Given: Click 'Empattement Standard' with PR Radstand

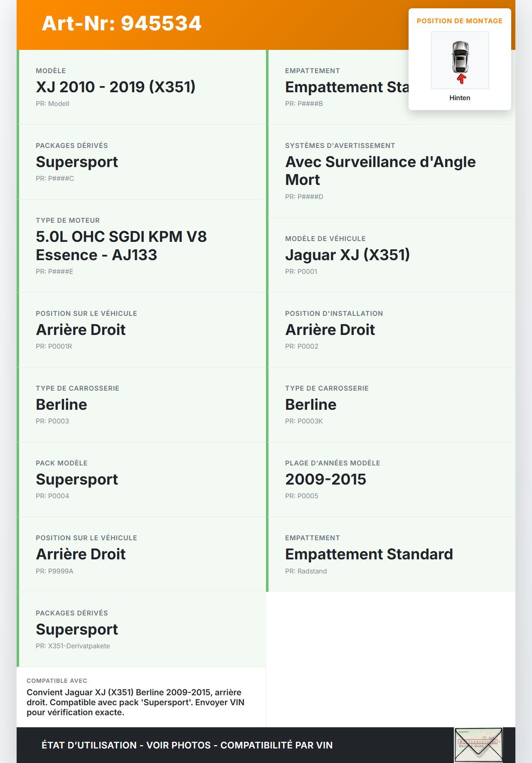Looking at the screenshot, I should coord(369,554).
